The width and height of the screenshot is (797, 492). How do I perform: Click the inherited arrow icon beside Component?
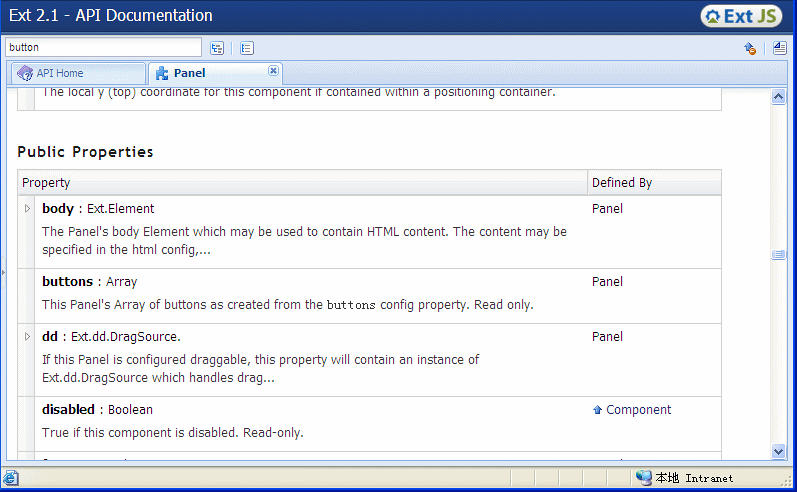(597, 410)
